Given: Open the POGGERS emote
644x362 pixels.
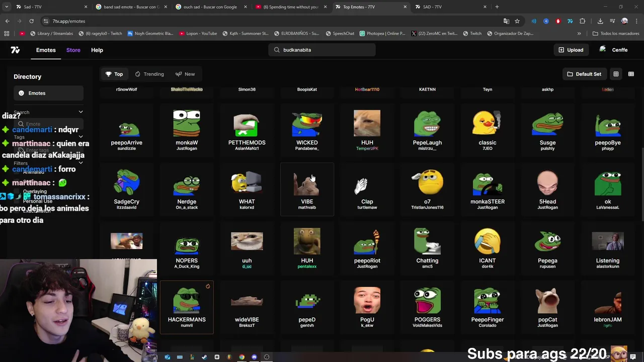Looking at the screenshot, I should point(427,308).
